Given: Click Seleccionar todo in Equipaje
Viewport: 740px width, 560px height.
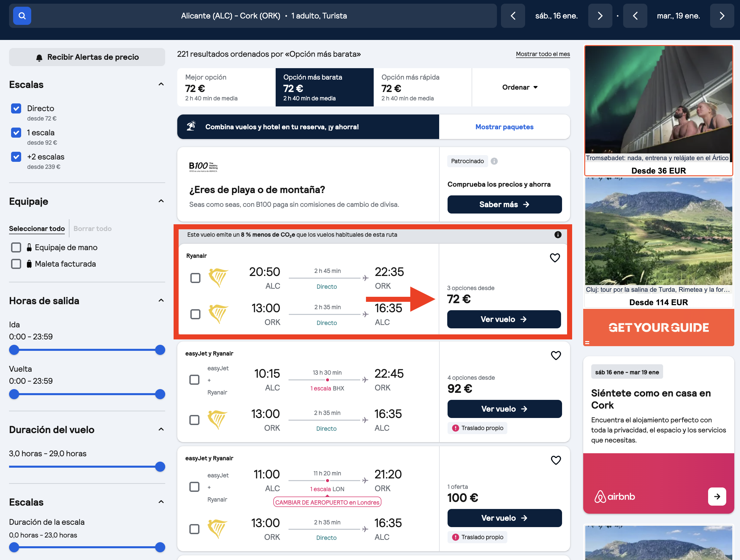Looking at the screenshot, I should click(37, 229).
